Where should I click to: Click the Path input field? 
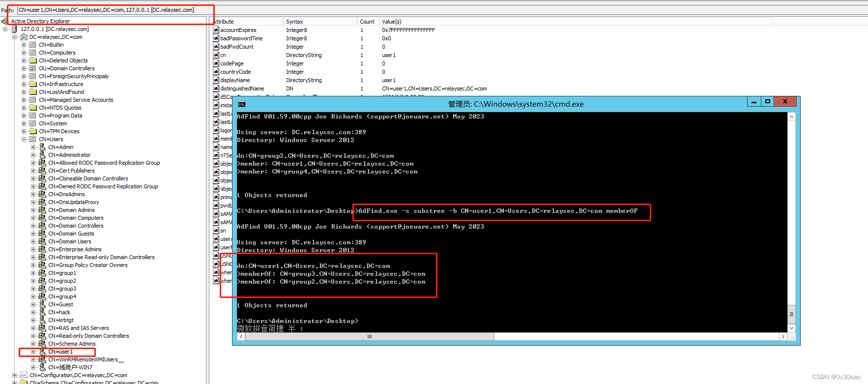[442, 10]
